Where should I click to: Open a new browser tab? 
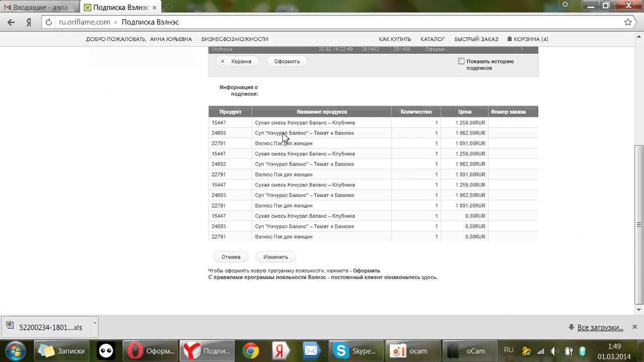(169, 7)
